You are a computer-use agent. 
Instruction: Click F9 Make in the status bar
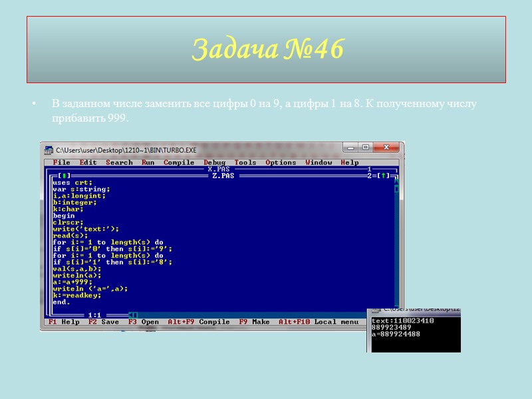pos(254,322)
